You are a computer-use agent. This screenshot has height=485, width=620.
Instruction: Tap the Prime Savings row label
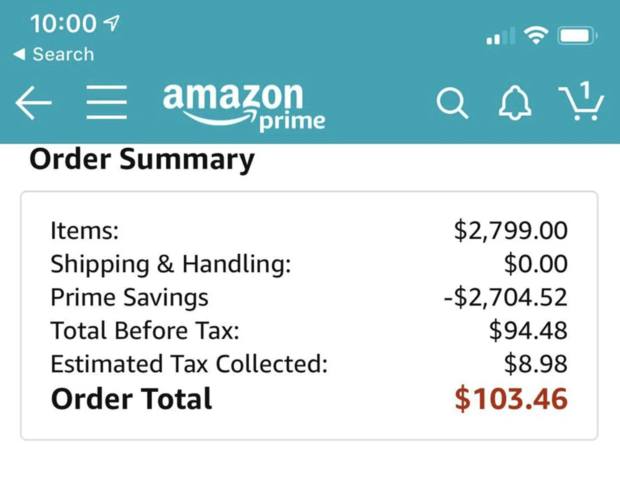point(129,298)
